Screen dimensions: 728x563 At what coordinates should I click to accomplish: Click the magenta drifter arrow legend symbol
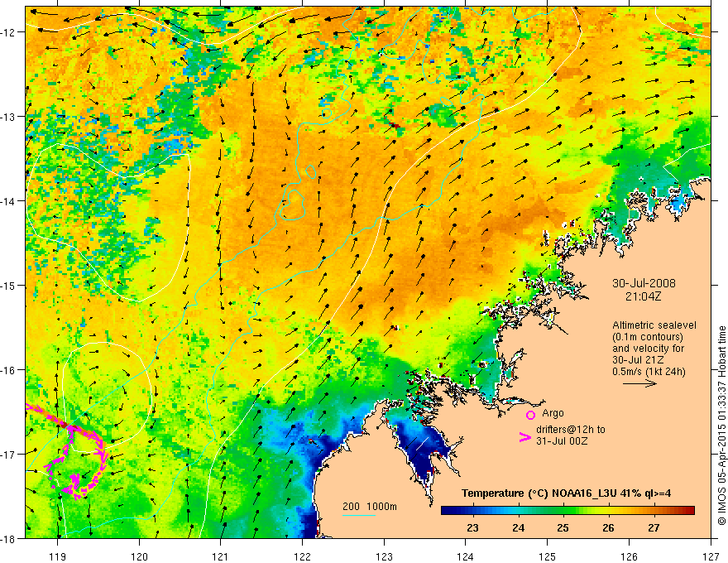pyautogui.click(x=524, y=436)
